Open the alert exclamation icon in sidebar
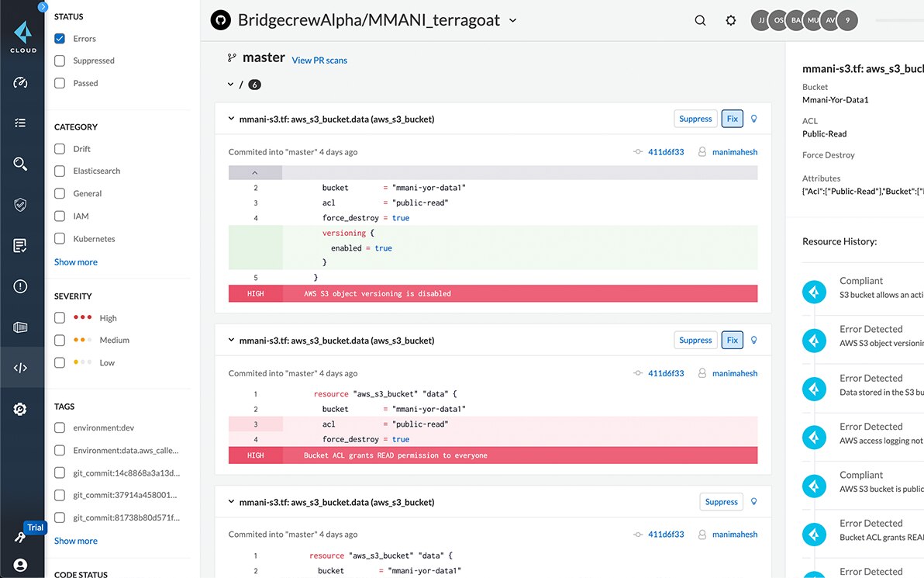Viewport: 924px width, 578px height. tap(21, 286)
